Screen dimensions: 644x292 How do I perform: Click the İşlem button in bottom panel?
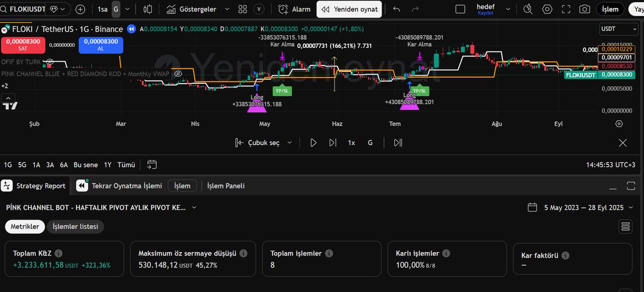point(182,186)
